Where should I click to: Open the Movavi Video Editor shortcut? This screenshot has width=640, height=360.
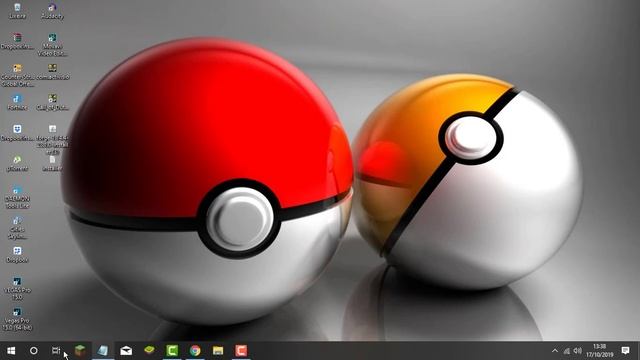coord(52,44)
